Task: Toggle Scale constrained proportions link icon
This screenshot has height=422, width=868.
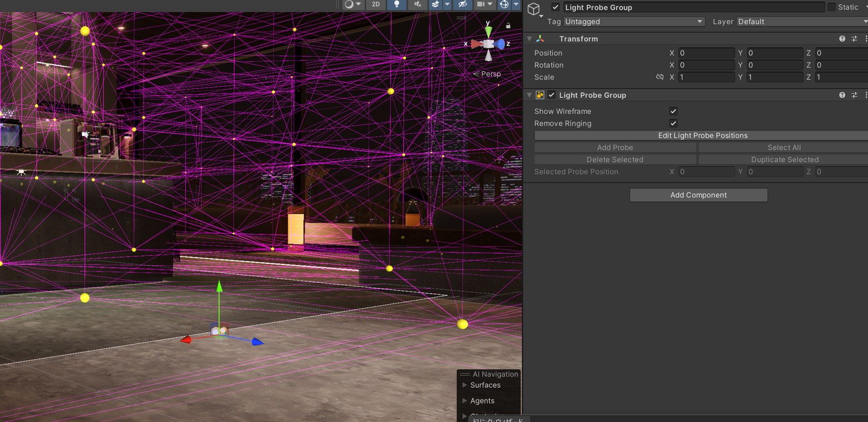Action: (x=660, y=77)
